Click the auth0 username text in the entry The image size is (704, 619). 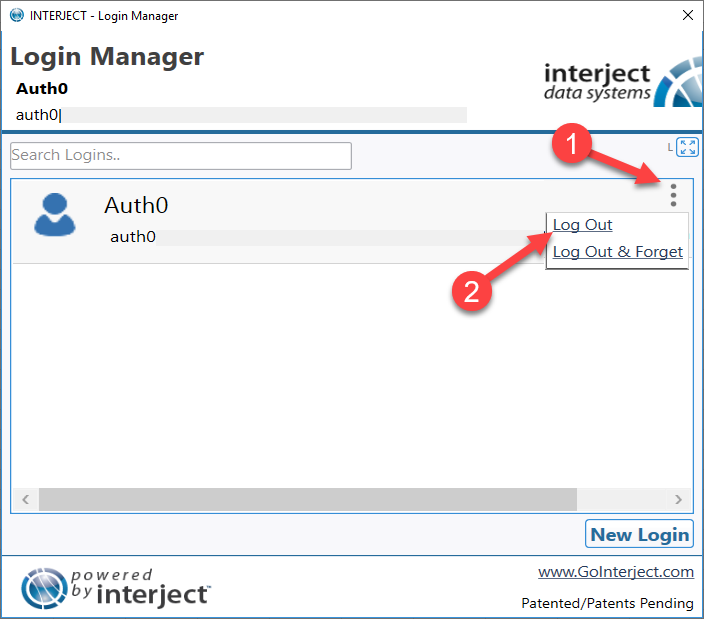(133, 237)
